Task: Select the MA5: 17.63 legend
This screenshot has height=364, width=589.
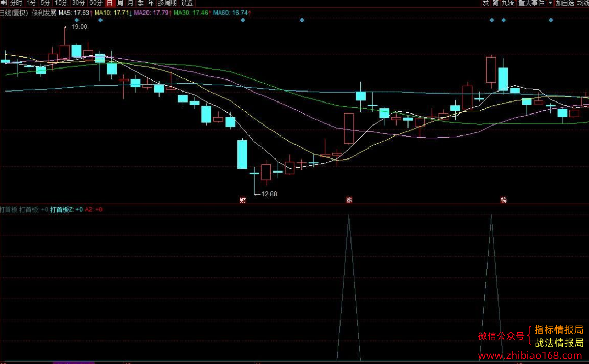Action: tap(75, 13)
